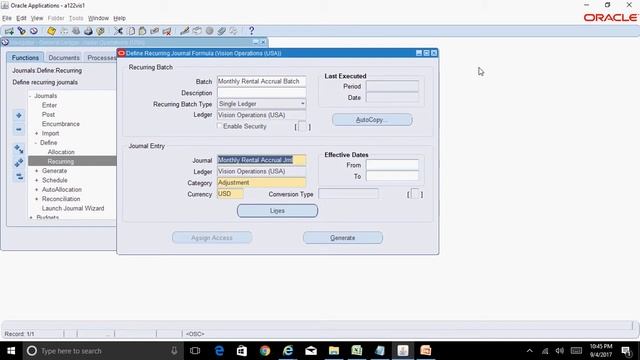Click the New Record toolbar icon
640x360 pixels.
point(9,31)
